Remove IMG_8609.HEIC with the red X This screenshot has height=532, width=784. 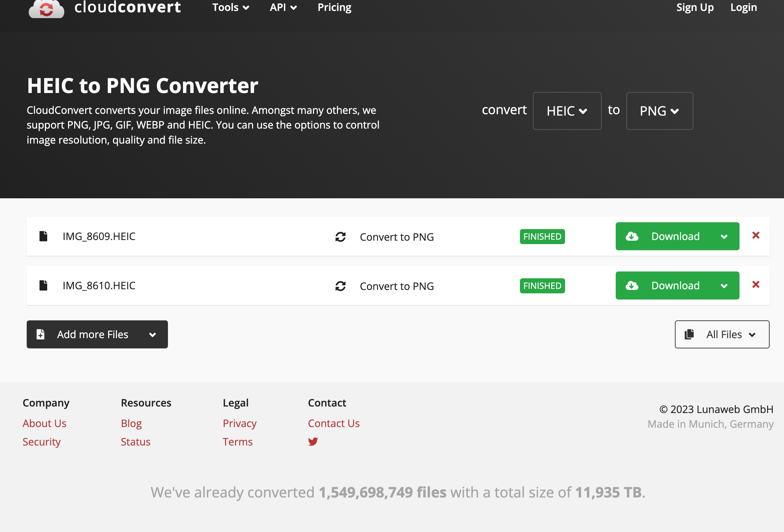[756, 235]
